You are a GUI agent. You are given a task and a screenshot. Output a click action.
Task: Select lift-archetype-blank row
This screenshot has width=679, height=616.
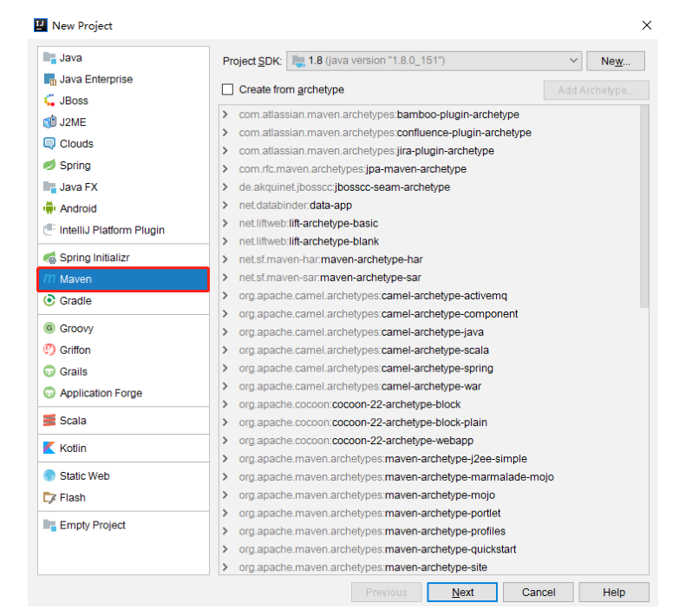[x=429, y=241]
